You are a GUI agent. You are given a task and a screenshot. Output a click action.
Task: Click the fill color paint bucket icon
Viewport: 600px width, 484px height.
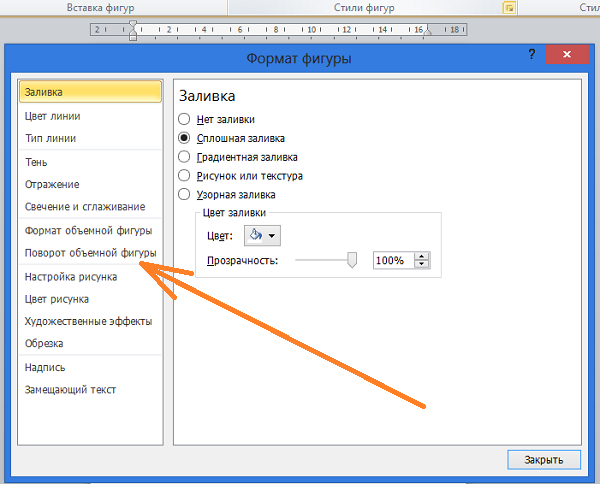pyautogui.click(x=255, y=235)
